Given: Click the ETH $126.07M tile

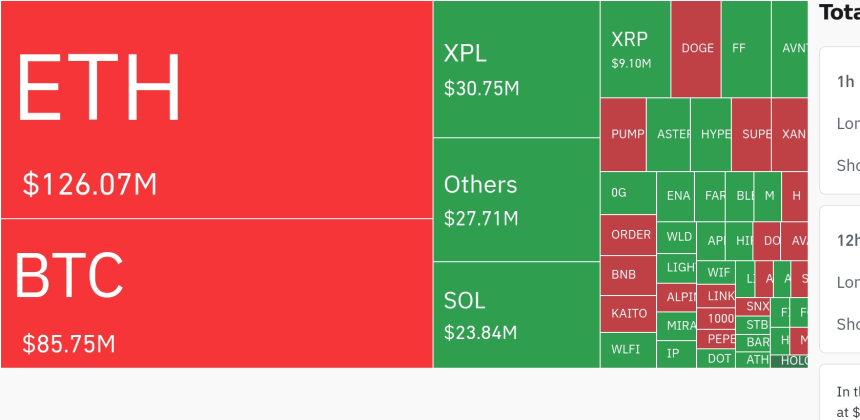Looking at the screenshot, I should pyautogui.click(x=216, y=110).
